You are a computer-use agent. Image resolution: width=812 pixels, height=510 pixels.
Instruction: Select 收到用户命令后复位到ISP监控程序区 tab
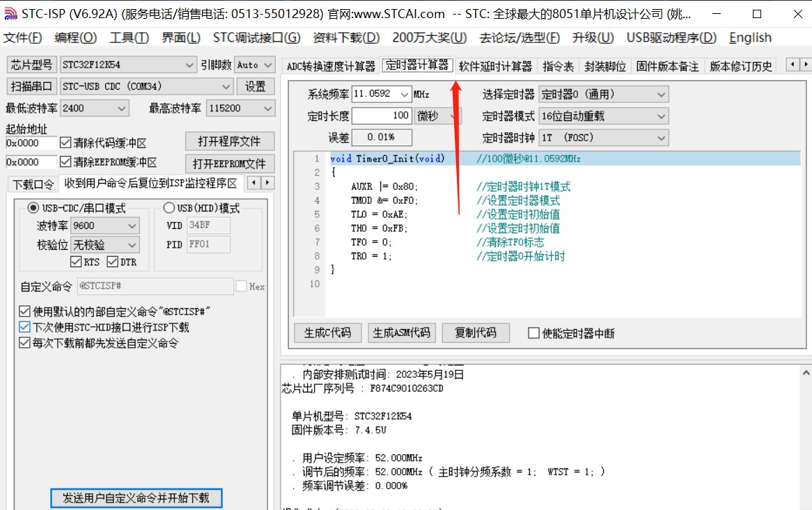click(150, 183)
